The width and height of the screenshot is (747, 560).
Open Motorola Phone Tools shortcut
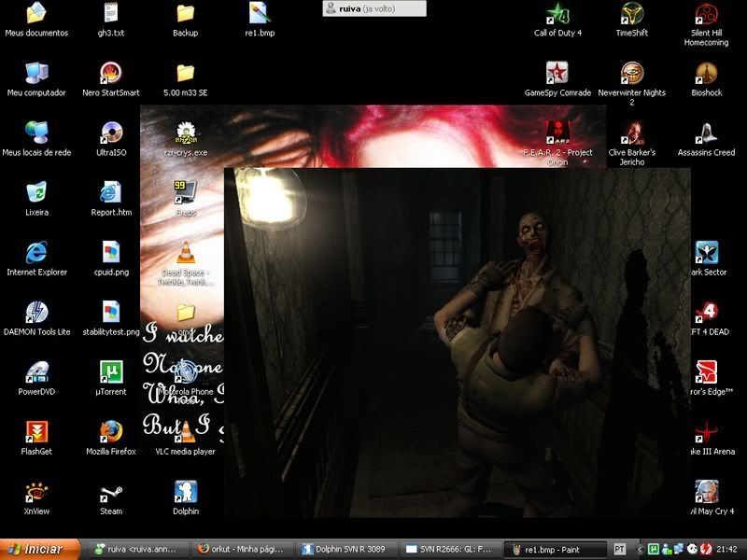185,372
